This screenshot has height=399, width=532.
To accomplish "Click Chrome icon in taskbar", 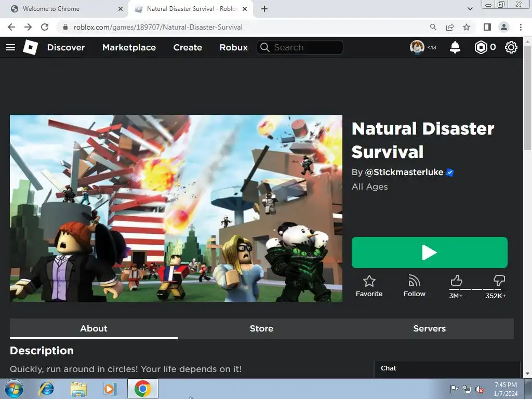I will click(x=143, y=389).
